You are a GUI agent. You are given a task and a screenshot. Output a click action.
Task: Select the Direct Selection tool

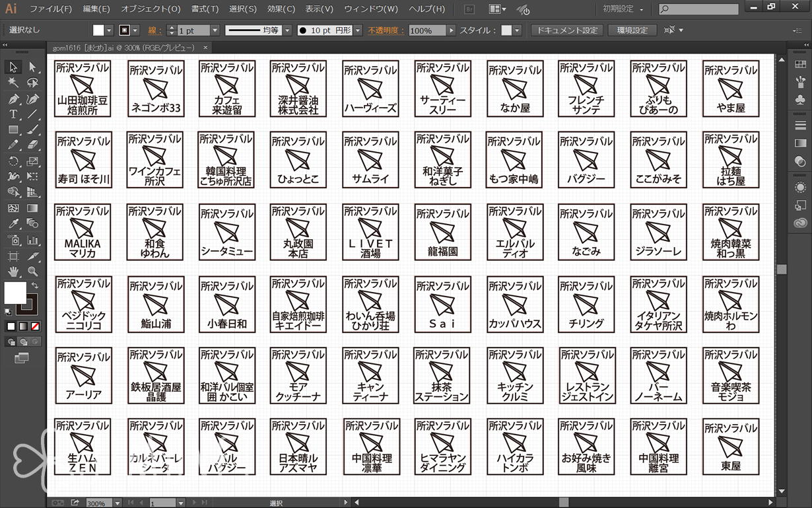click(x=32, y=67)
